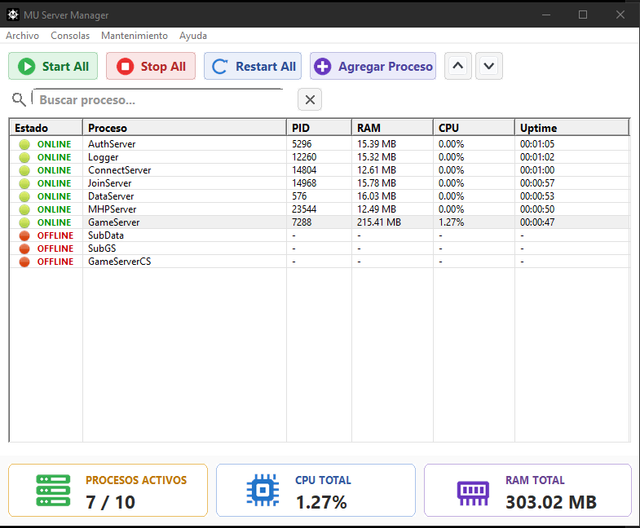Click the green status dot for MHPServer
This screenshot has height=528, width=640.
[x=24, y=209]
